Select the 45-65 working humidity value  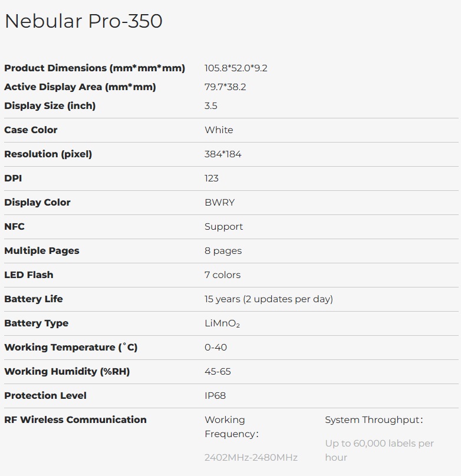click(x=218, y=371)
